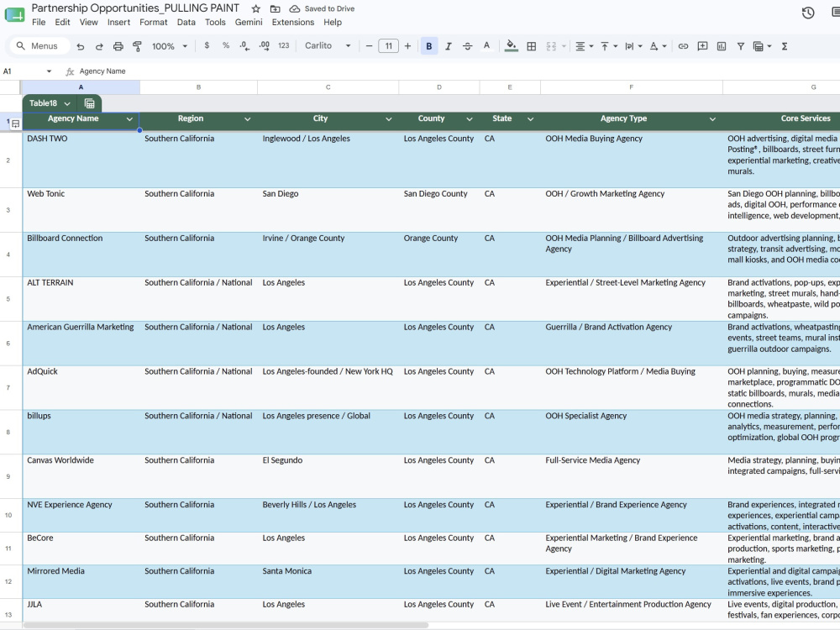This screenshot has width=840, height=630.
Task: Open the 100% zoom dropdown
Action: (x=170, y=46)
